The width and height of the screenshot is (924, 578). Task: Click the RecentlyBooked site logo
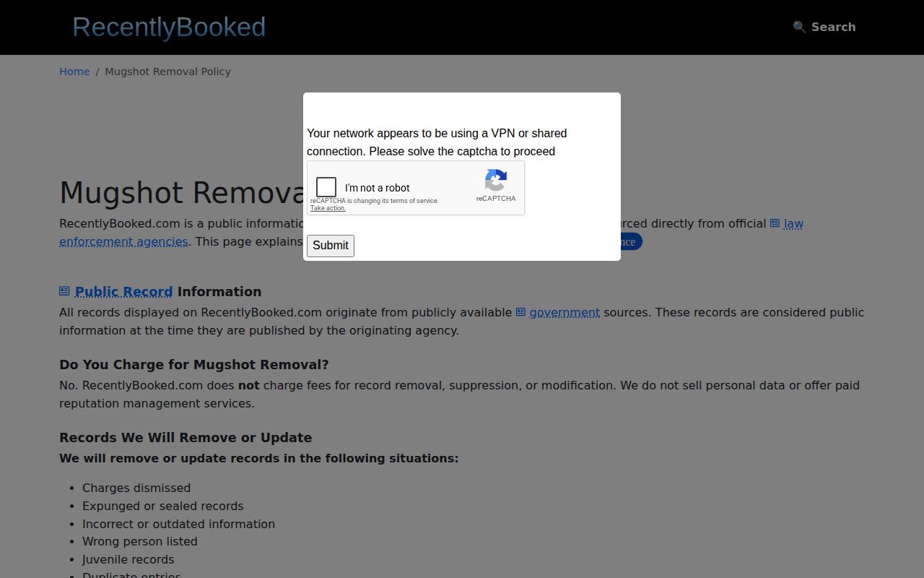[x=169, y=27]
